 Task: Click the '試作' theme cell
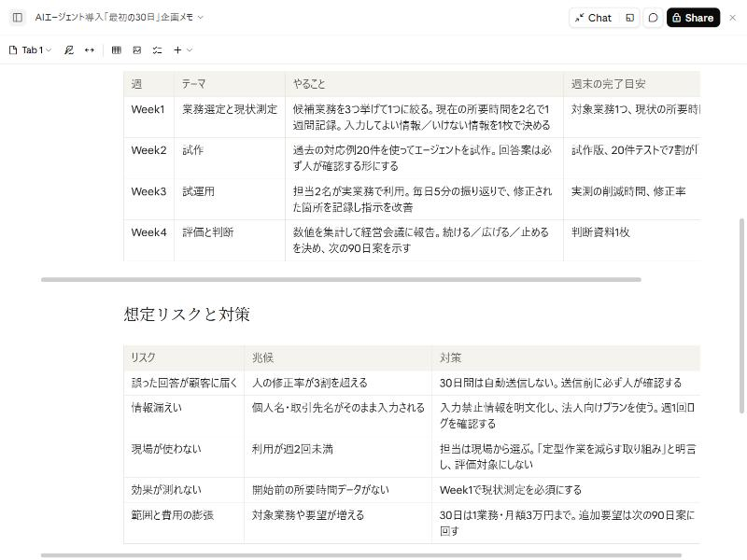tap(230, 158)
